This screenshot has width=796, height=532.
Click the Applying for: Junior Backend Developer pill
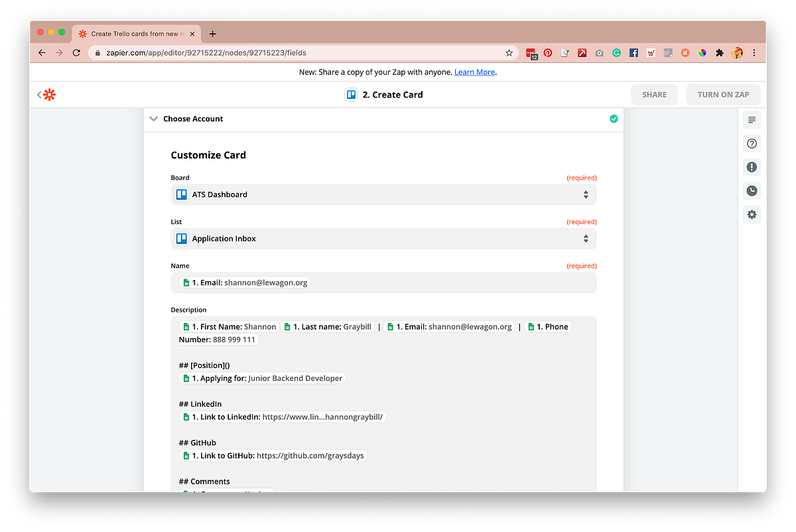263,378
